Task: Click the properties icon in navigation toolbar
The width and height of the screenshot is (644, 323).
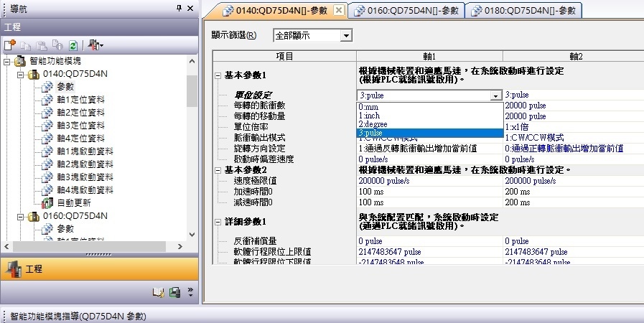Action: [x=57, y=45]
